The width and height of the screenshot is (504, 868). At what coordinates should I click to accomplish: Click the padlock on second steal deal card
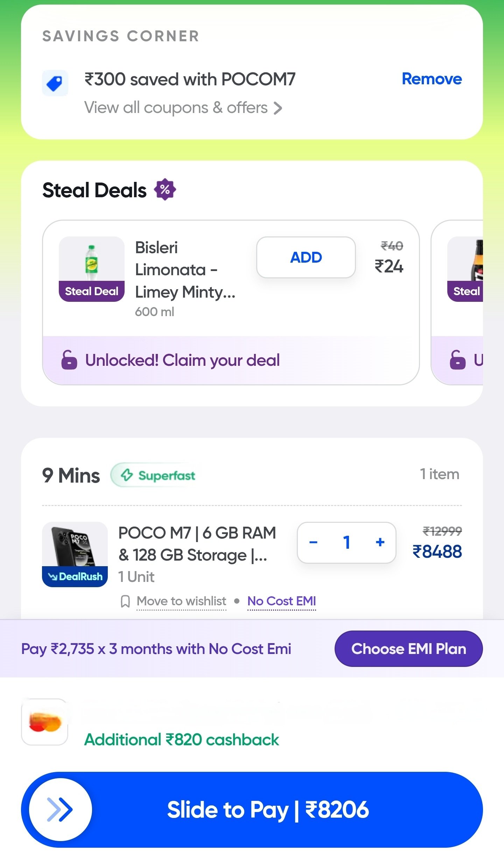(457, 360)
